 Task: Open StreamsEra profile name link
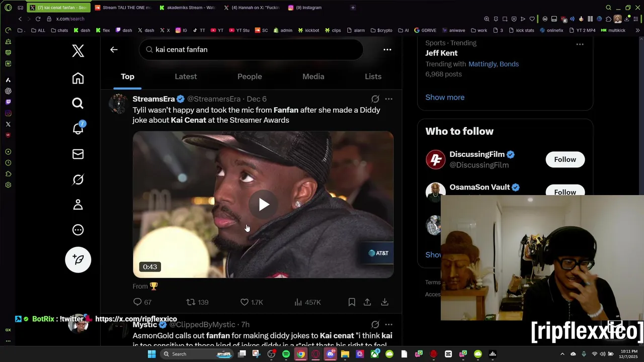tap(153, 99)
